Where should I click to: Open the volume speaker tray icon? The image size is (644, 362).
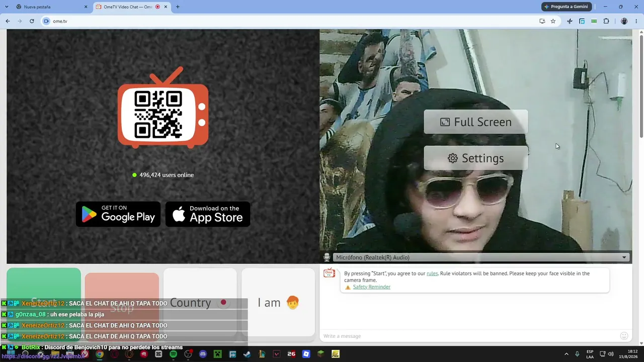[611, 354]
